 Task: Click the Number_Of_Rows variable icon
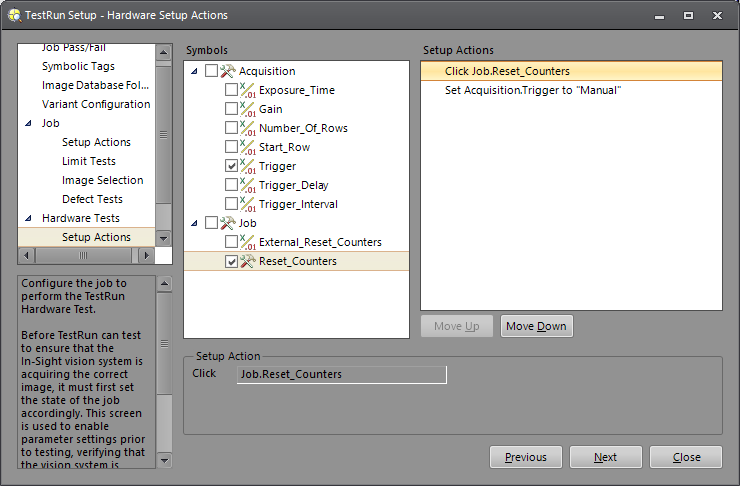[x=248, y=128]
